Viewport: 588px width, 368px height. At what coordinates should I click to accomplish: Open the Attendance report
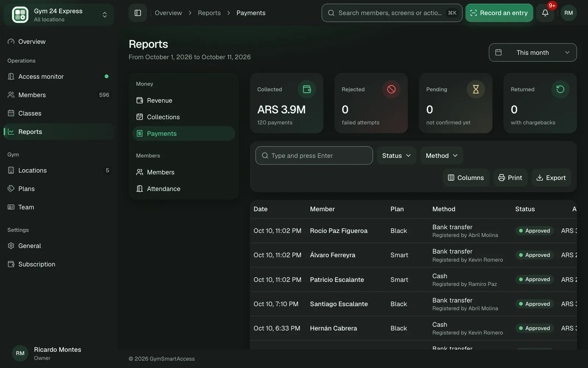point(184,189)
